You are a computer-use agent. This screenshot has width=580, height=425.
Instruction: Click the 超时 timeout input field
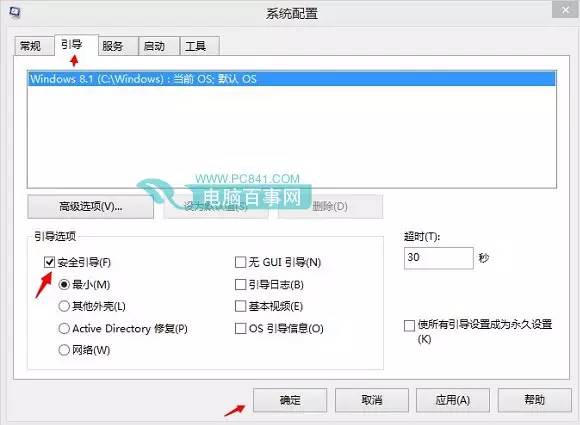coord(439,258)
